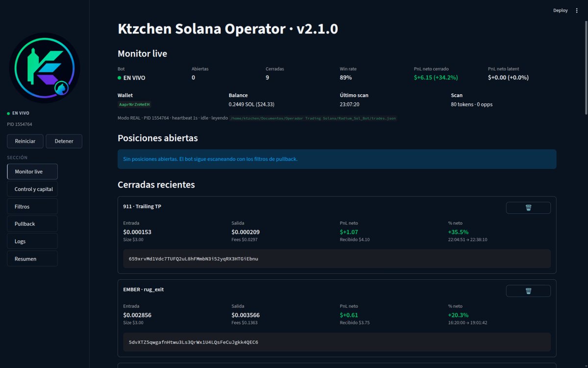Select the 659xrvMd1Vdc7TUFQ2uL8hF transaction hash block
Screen dimensions: 588x368
pyautogui.click(x=337, y=259)
